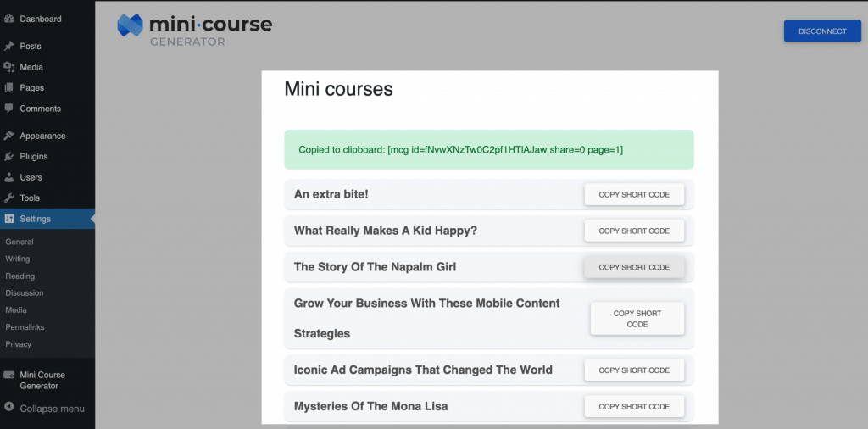The height and width of the screenshot is (429, 868).
Task: Click the Pages icon in sidebar
Action: pos(9,87)
